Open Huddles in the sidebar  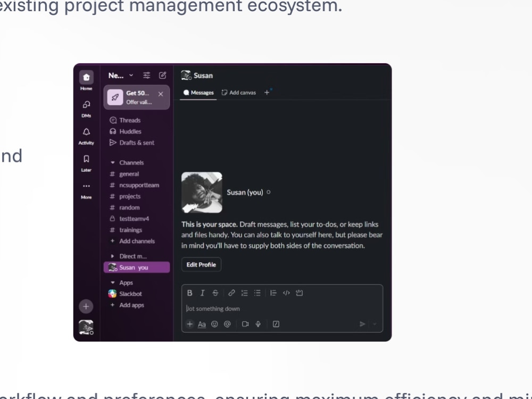click(136, 131)
